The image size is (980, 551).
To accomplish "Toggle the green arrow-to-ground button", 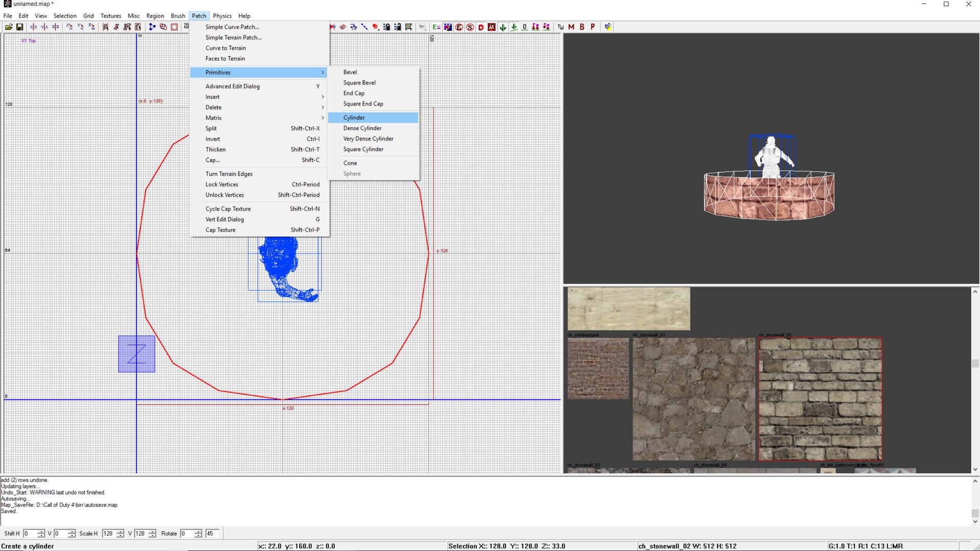I will pyautogui.click(x=514, y=27).
